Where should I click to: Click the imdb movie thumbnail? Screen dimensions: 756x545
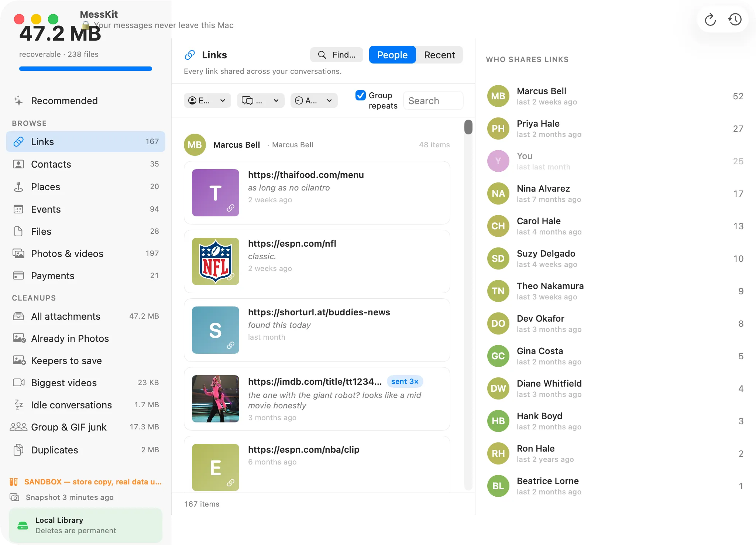(216, 399)
